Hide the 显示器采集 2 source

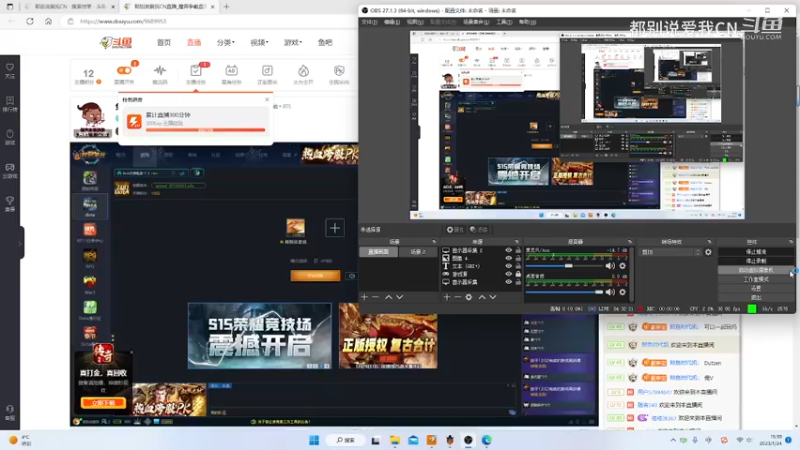[508, 251]
